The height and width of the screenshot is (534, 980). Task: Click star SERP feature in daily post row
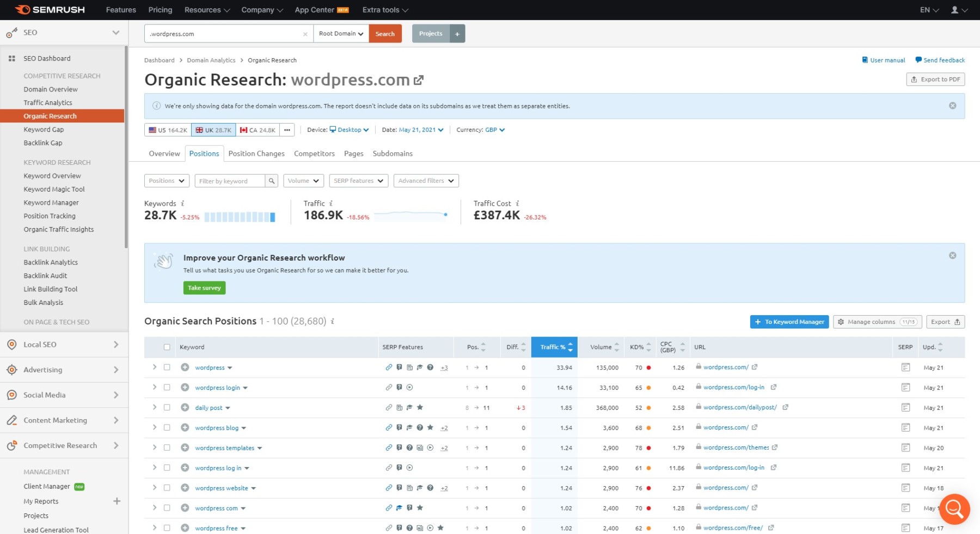tap(420, 407)
